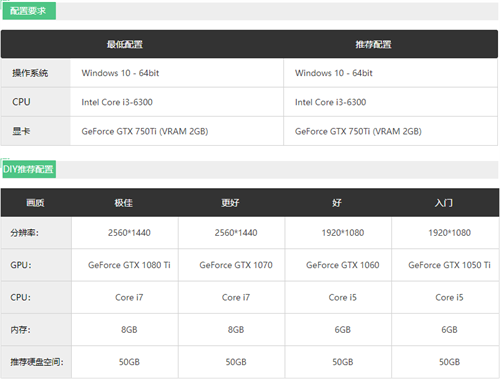Select the GeForce GTX 1070 cell
The height and width of the screenshot is (379, 500).
click(x=236, y=265)
